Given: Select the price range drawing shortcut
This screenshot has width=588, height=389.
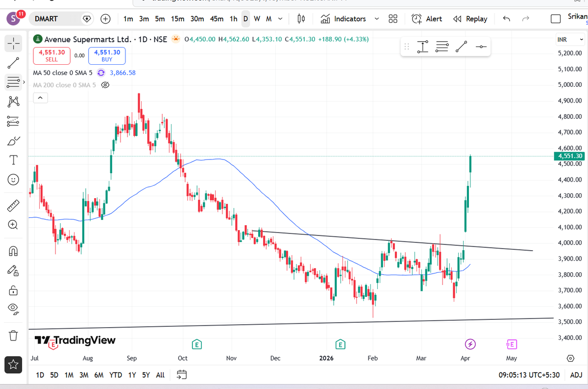Looking at the screenshot, I should pos(422,47).
